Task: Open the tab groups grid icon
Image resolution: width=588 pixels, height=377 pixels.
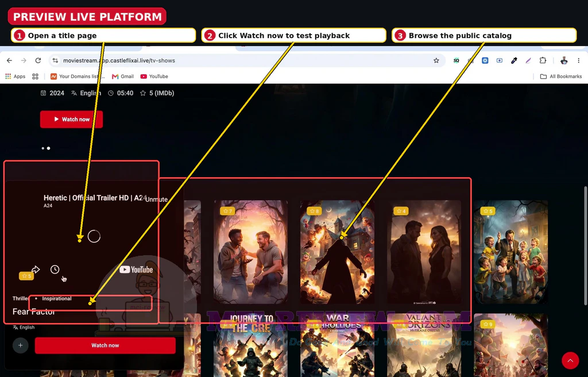Action: pyautogui.click(x=35, y=76)
